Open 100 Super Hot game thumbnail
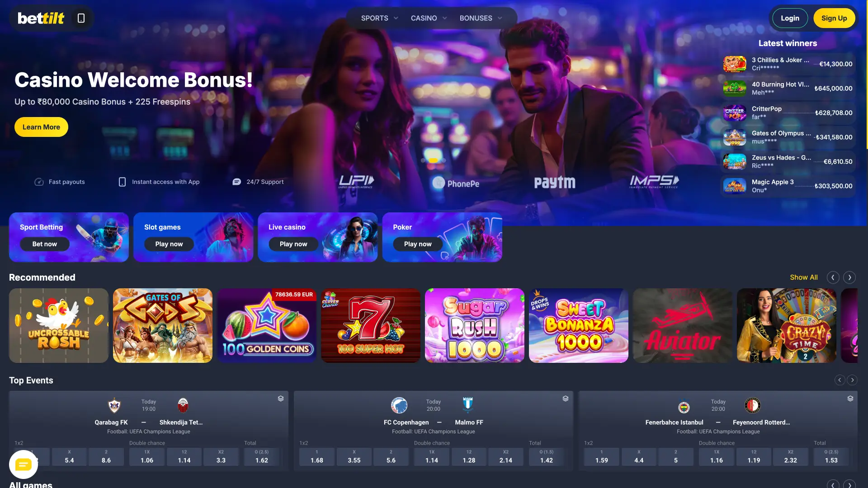868x488 pixels. pyautogui.click(x=371, y=325)
